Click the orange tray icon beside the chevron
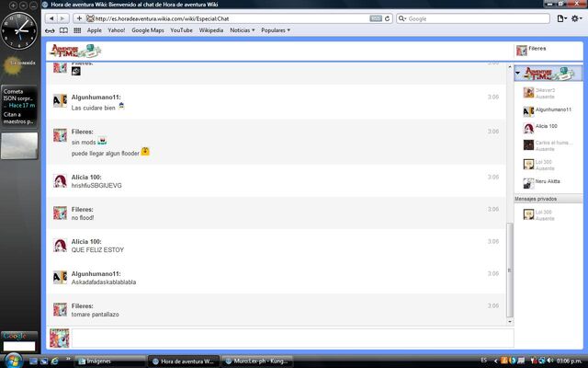Image resolution: width=588 pixels, height=368 pixels. point(504,361)
